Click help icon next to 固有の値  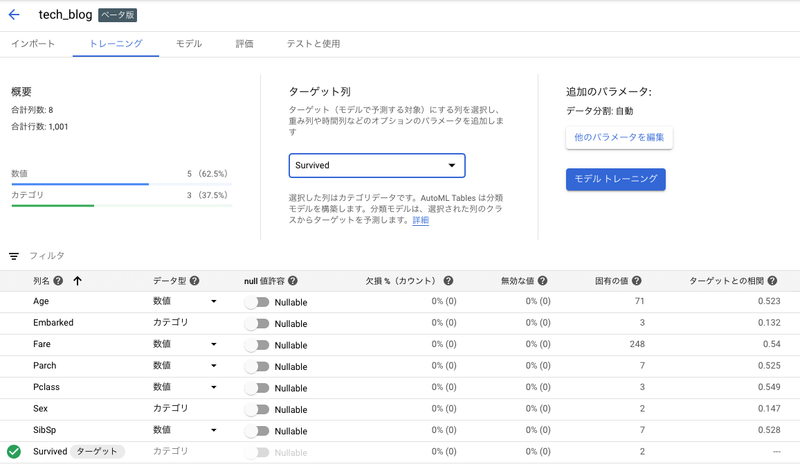(636, 282)
